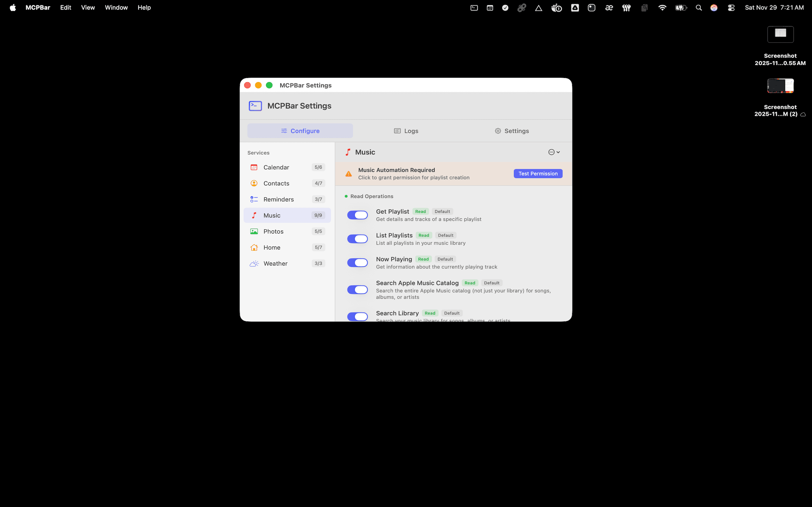Click the Weather sun icon
The image size is (812, 507).
[x=254, y=263]
